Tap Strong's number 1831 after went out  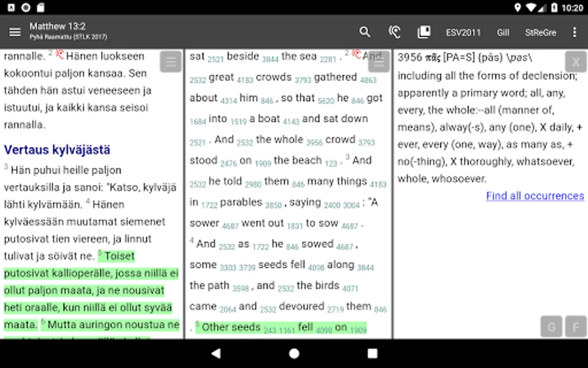[x=295, y=226]
